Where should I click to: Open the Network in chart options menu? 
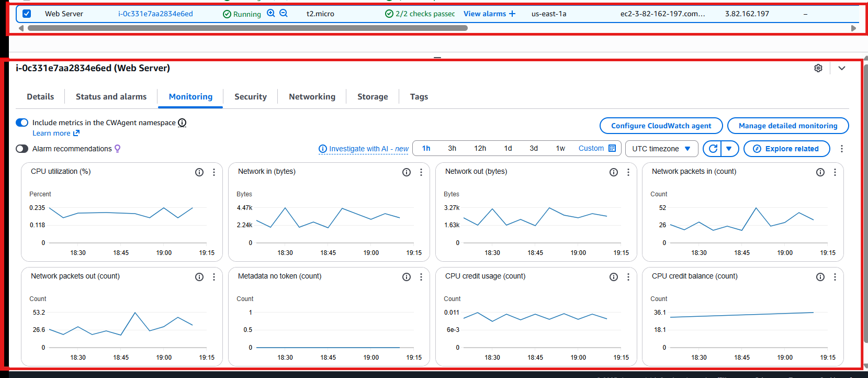(421, 172)
